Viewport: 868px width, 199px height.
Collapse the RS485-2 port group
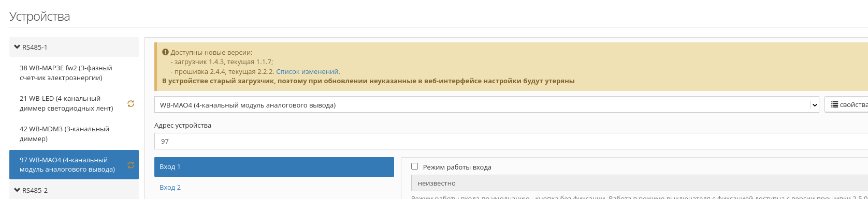(74, 190)
